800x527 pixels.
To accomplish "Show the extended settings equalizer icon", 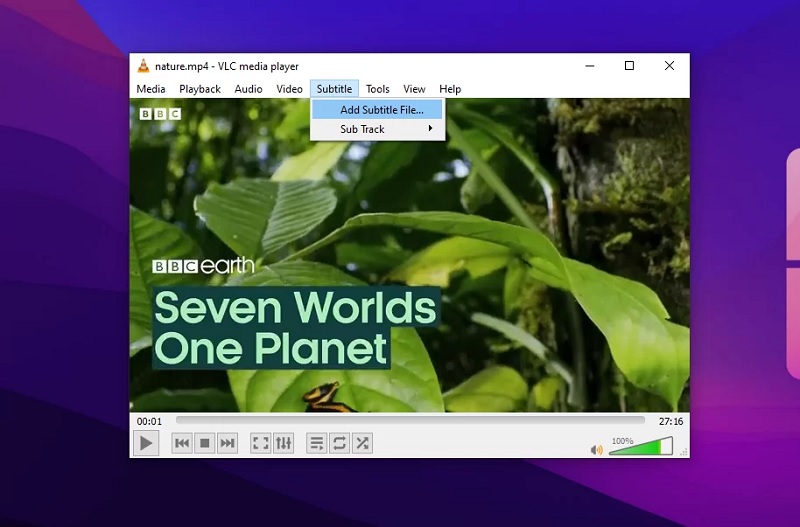I will coord(283,443).
